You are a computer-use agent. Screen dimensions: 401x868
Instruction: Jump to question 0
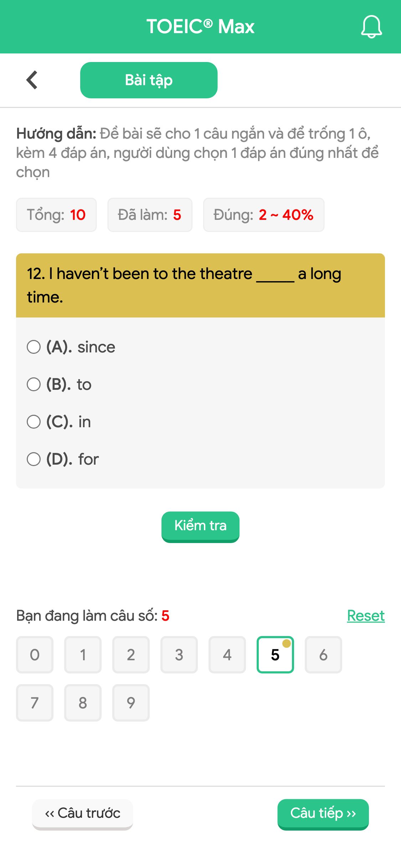(x=35, y=655)
